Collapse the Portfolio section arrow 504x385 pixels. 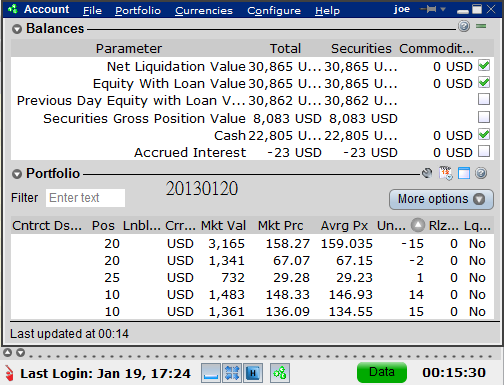[17, 174]
